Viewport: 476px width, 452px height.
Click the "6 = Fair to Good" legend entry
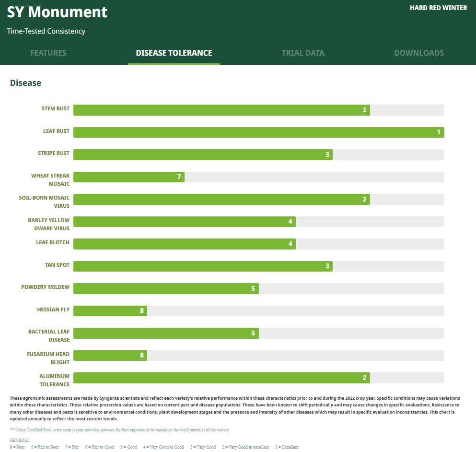(x=100, y=447)
